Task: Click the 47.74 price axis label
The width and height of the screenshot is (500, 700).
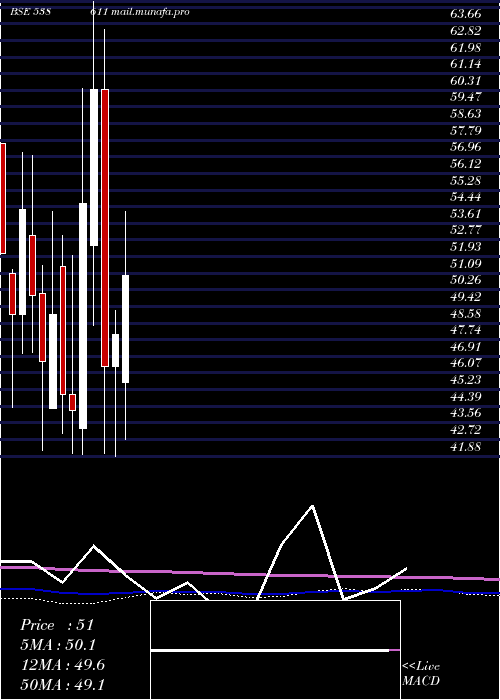Action: tap(466, 330)
